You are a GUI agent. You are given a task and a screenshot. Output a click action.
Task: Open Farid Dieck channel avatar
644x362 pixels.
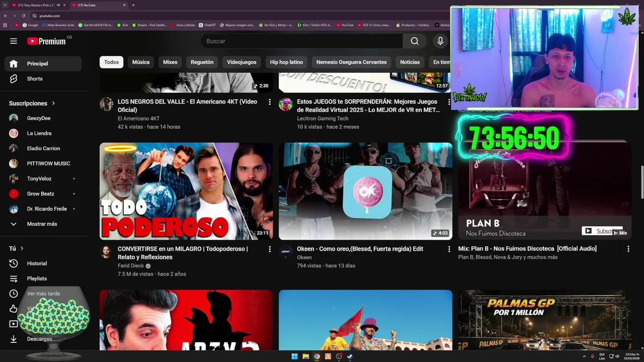point(106,251)
